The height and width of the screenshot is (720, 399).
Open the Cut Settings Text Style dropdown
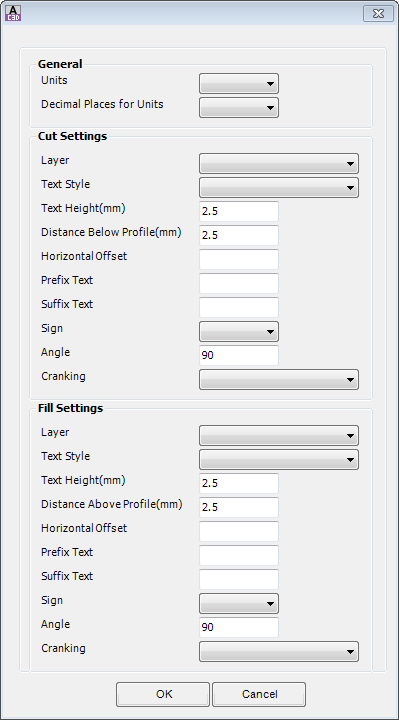coord(279,187)
